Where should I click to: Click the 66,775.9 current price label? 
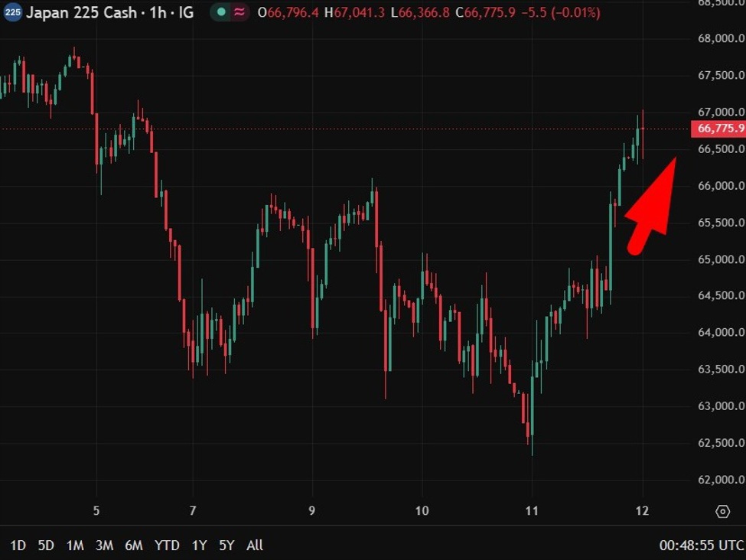click(x=718, y=129)
